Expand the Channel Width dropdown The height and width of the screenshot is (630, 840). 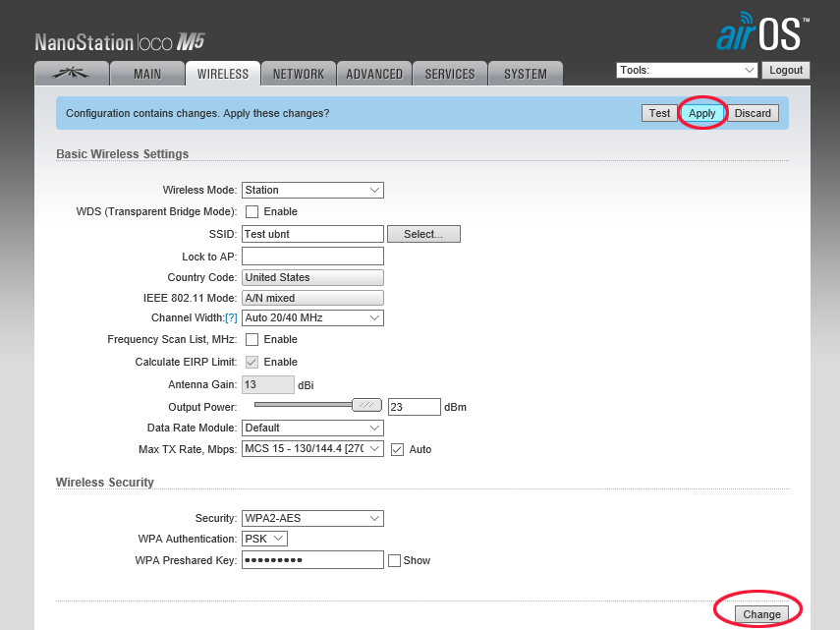coord(312,318)
